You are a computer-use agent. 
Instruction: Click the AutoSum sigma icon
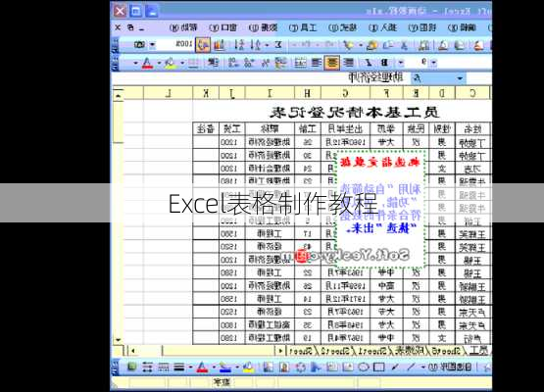pos(278,45)
